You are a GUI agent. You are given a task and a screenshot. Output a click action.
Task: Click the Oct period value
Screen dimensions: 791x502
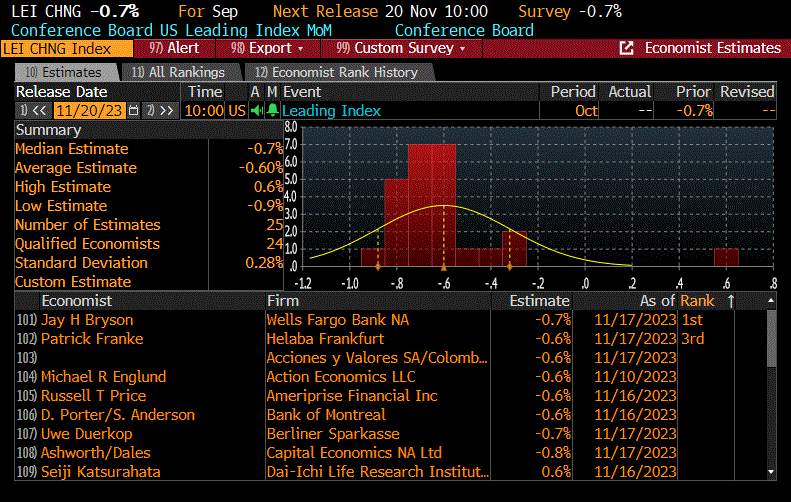586,110
